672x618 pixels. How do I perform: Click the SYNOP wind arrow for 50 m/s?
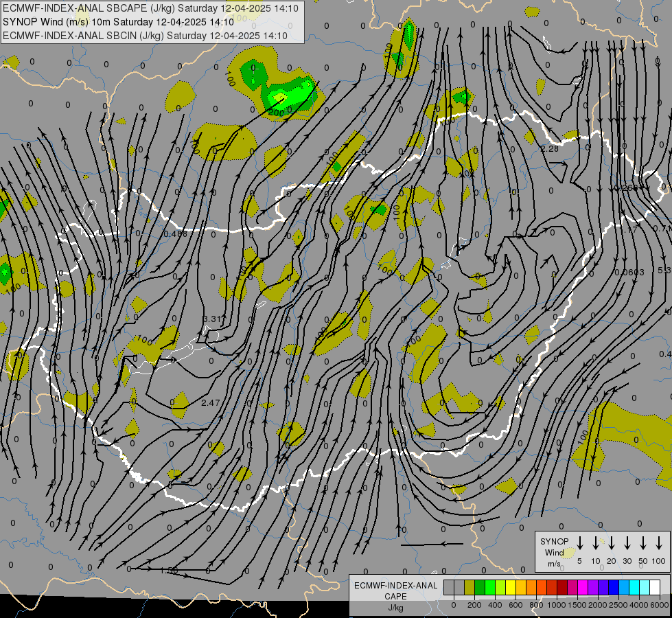643,543
